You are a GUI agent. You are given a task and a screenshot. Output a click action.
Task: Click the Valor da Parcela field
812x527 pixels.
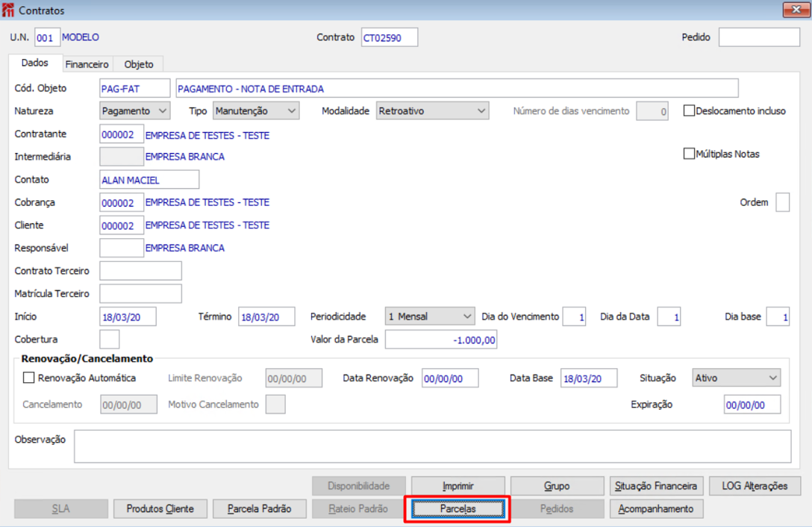(440, 340)
